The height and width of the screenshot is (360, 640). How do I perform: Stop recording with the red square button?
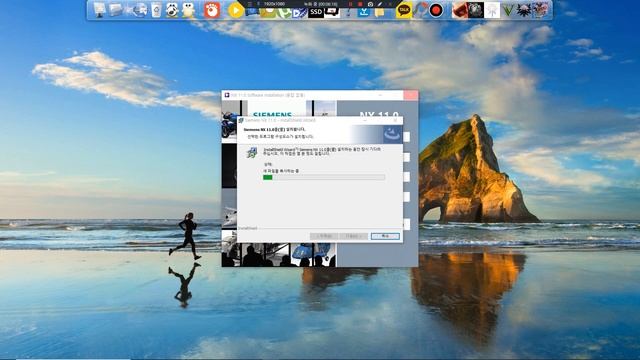click(360, 4)
